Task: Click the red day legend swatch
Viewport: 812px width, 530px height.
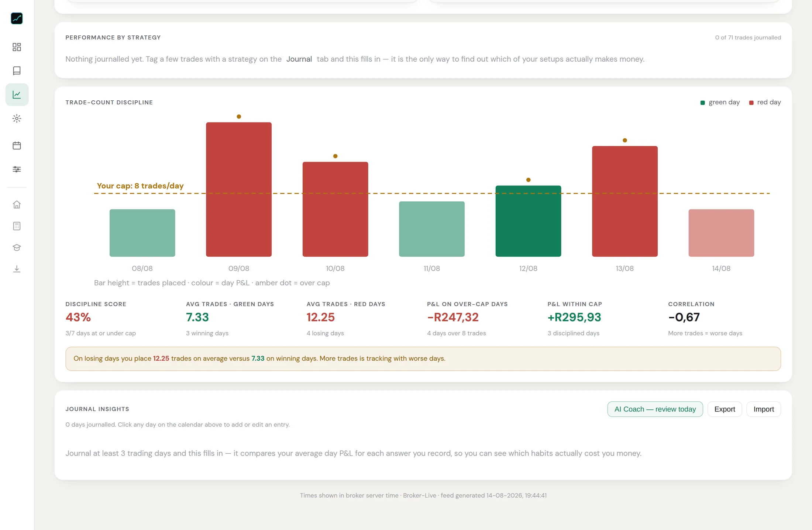Action: (751, 103)
